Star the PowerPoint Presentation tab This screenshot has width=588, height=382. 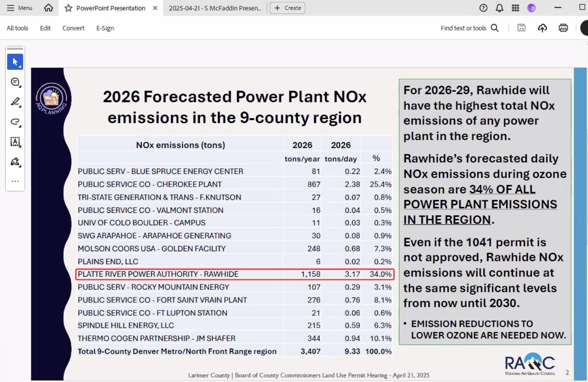(68, 8)
